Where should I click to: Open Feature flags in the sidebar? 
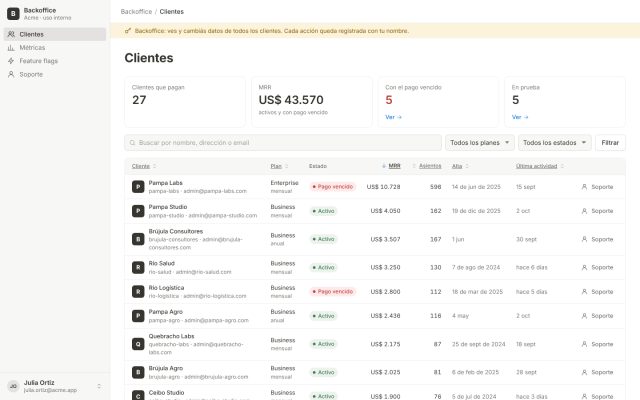tap(55, 61)
